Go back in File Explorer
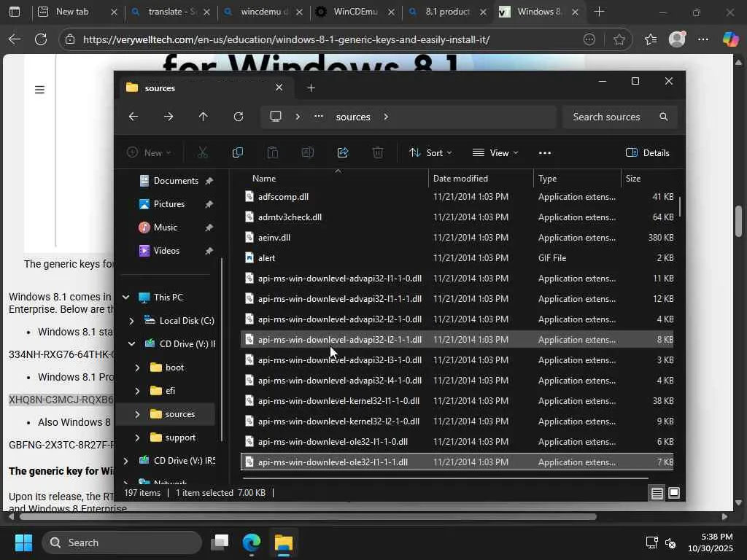 tap(133, 117)
